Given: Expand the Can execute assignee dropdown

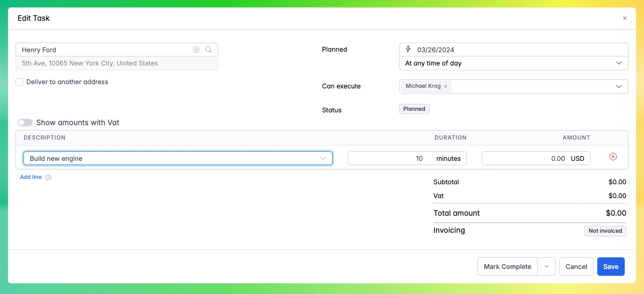Looking at the screenshot, I should [x=619, y=86].
